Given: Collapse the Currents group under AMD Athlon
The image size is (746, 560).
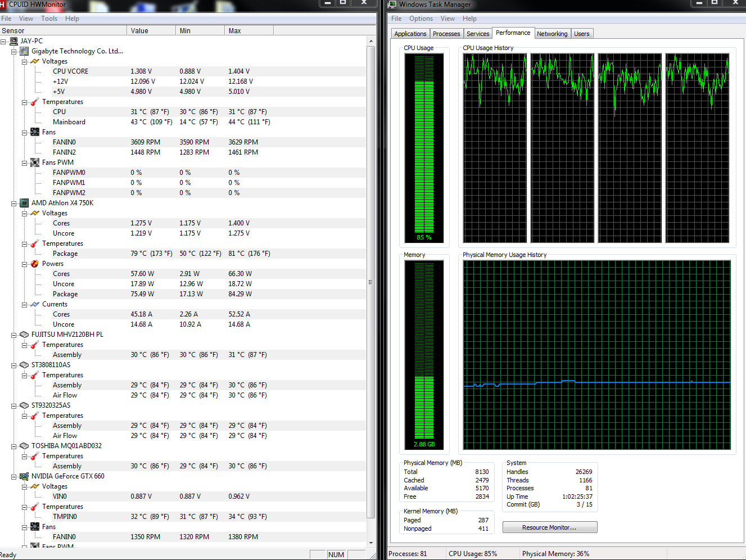Looking at the screenshot, I should pyautogui.click(x=25, y=305).
